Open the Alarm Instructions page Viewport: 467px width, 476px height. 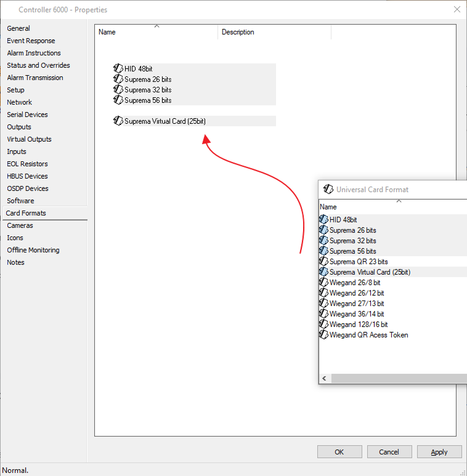(34, 53)
